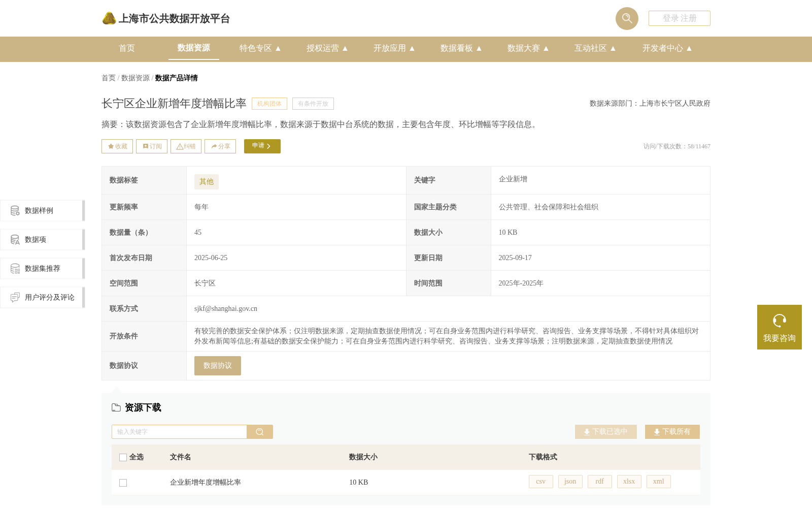Image resolution: width=812 pixels, height=508 pixels.
Task: Click the 每年 update frequency value
Action: (201, 207)
